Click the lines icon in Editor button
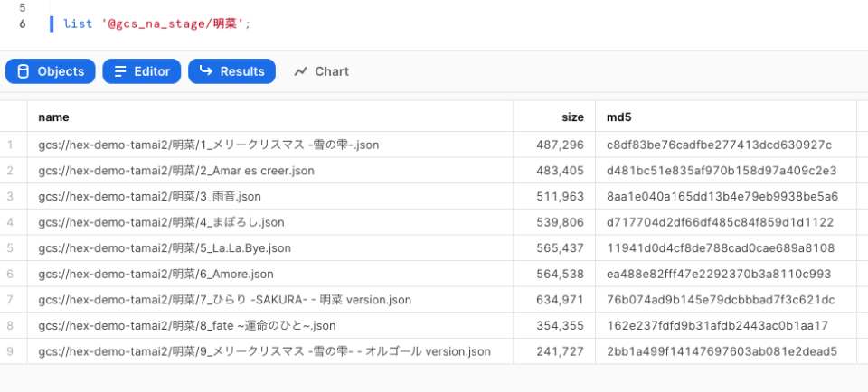868x392 pixels. 120,71
